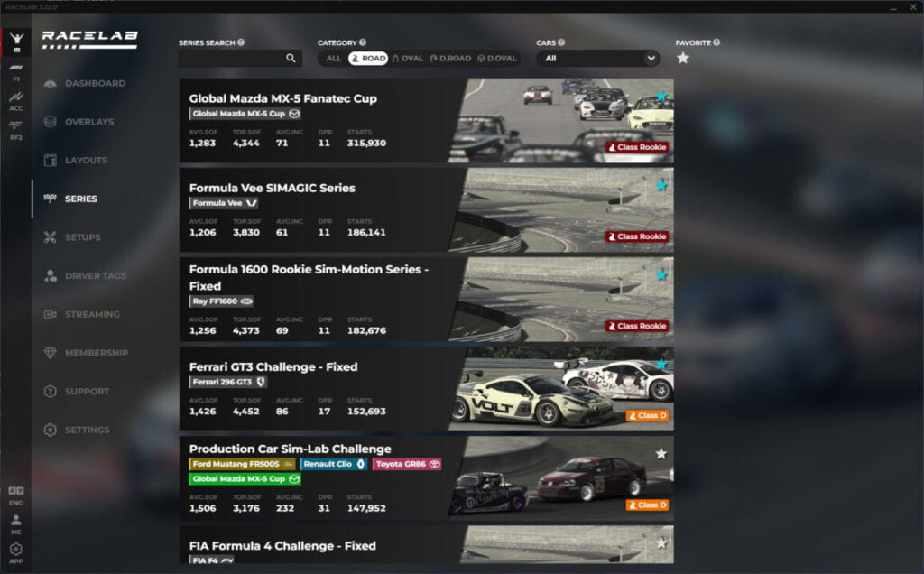Select the ROAD category filter

click(x=368, y=59)
